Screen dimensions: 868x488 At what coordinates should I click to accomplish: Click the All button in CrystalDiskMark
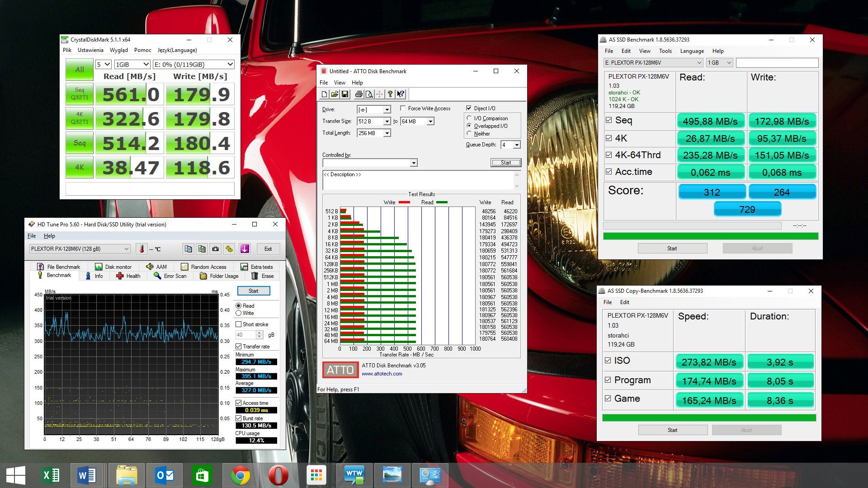80,69
